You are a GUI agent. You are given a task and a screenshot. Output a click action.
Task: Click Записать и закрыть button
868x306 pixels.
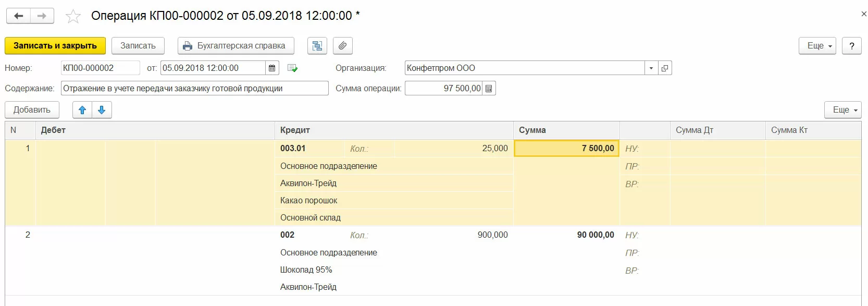click(55, 46)
